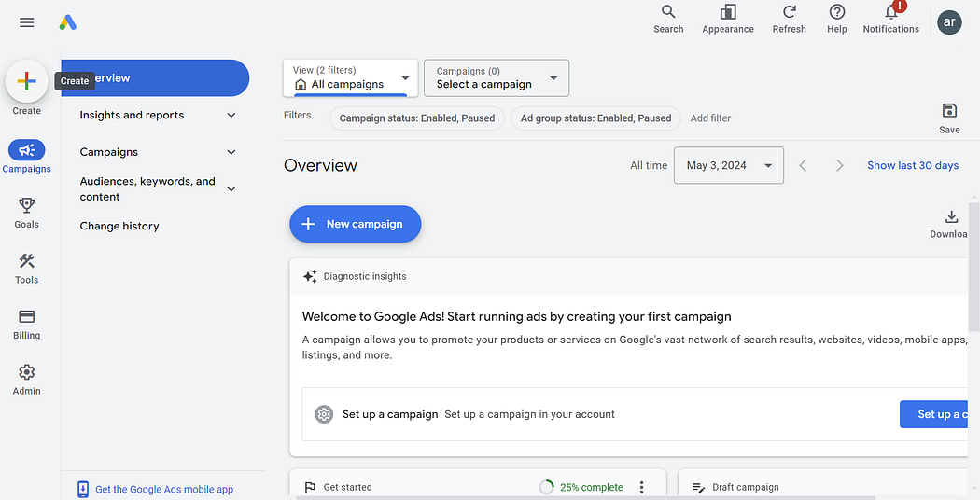Open the hamburger main menu
Viewport: 980px width, 500px height.
27,22
